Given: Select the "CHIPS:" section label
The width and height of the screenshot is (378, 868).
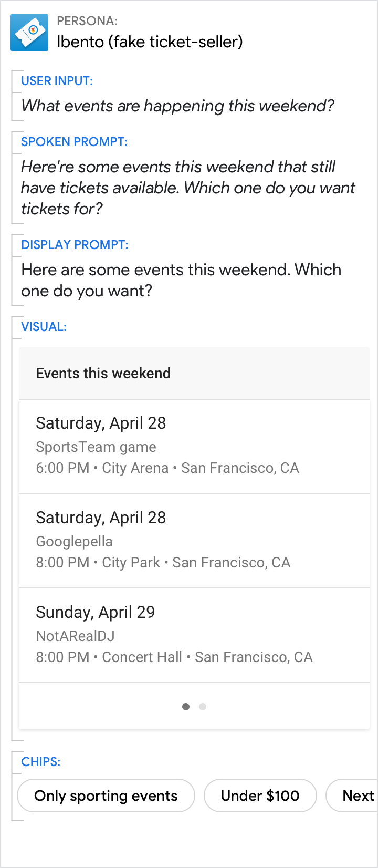Looking at the screenshot, I should coord(40,762).
